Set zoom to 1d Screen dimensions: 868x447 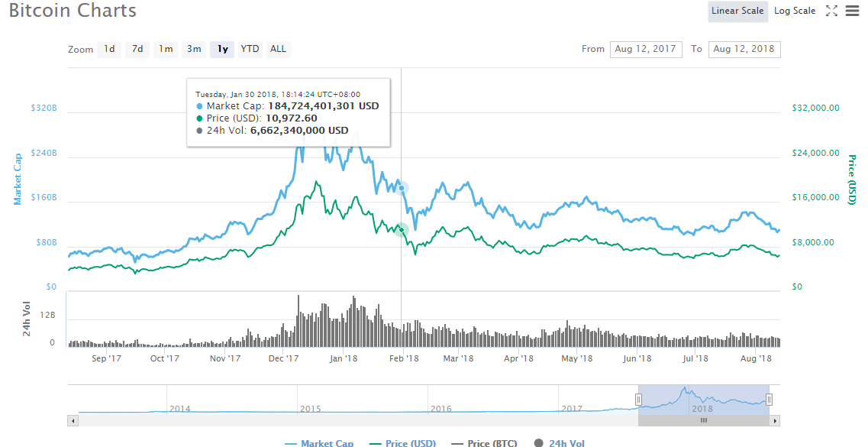pos(110,50)
